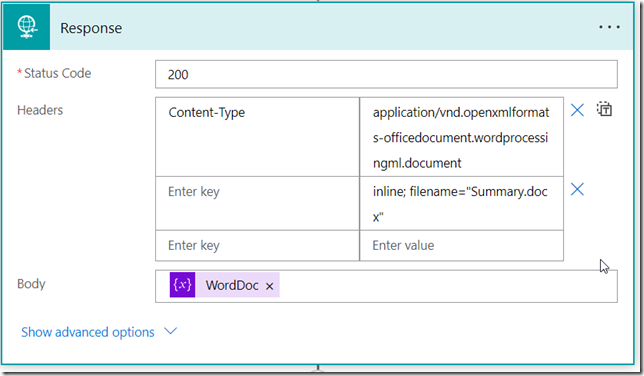This screenshot has width=644, height=376.
Task: Click the Body label
Action: [31, 284]
